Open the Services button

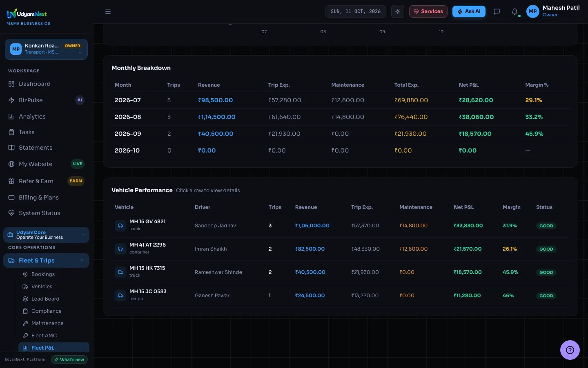(428, 11)
